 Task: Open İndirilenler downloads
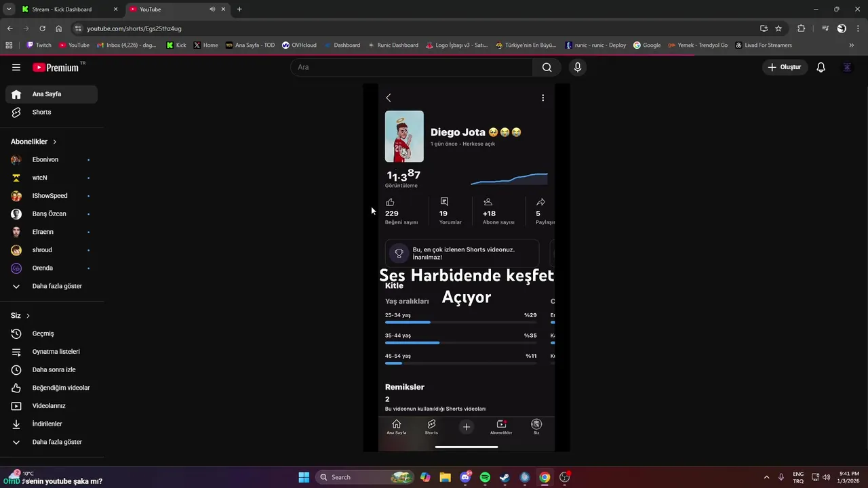click(x=52, y=424)
